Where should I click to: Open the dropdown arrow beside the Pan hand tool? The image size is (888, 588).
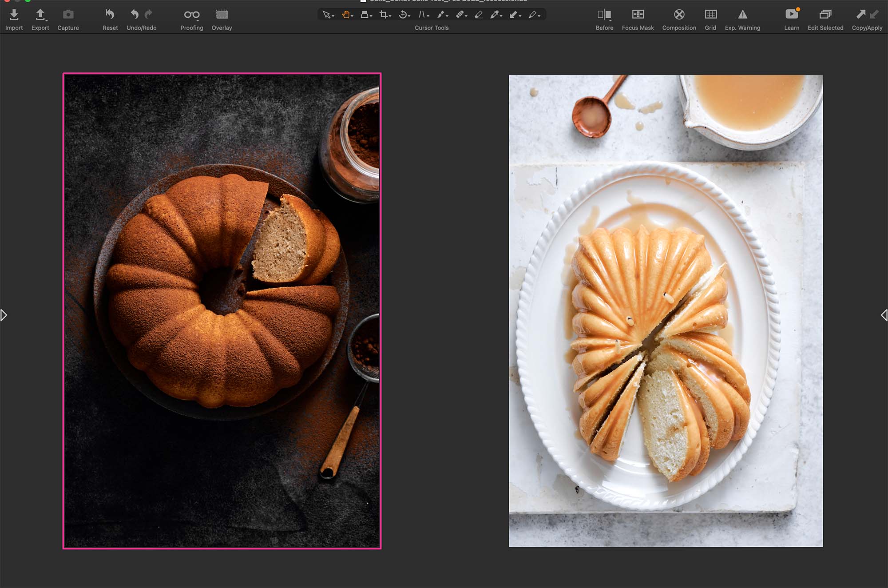(352, 16)
